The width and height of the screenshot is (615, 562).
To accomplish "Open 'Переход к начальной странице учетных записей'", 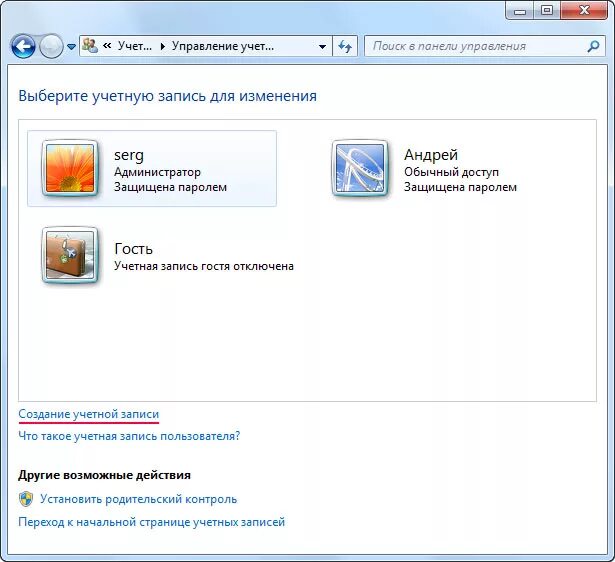I will pyautogui.click(x=151, y=522).
